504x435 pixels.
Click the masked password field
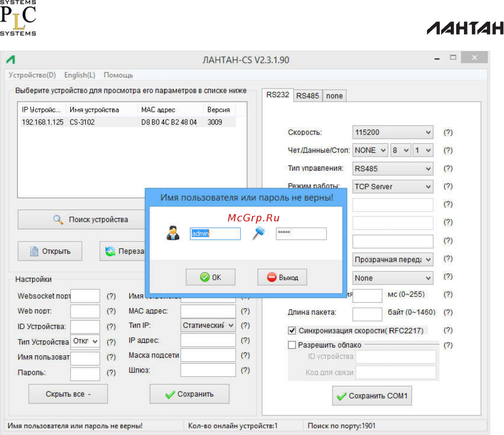tap(301, 233)
